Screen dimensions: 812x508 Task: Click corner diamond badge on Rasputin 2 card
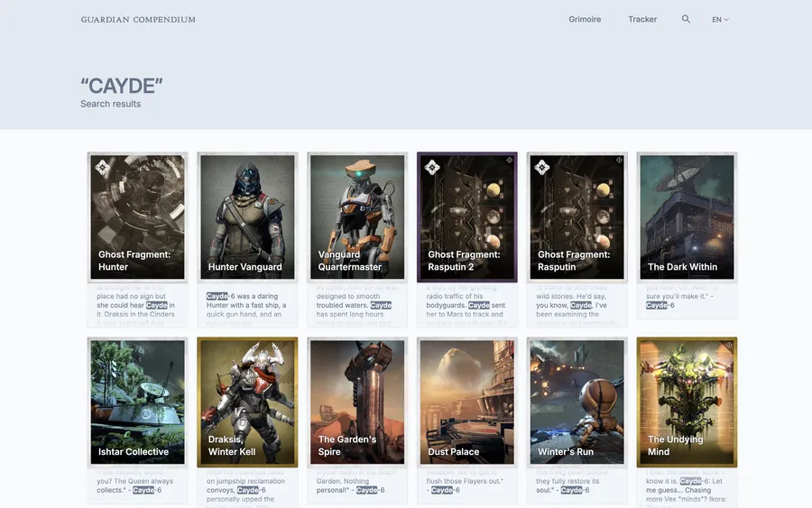(x=510, y=160)
